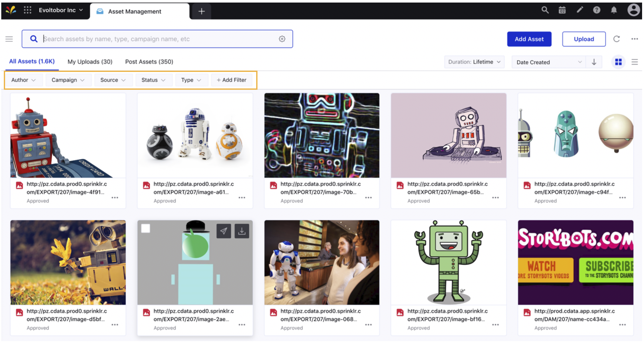The height and width of the screenshot is (343, 644).
Task: Open options menu for image-65b asset
Action: (x=495, y=198)
